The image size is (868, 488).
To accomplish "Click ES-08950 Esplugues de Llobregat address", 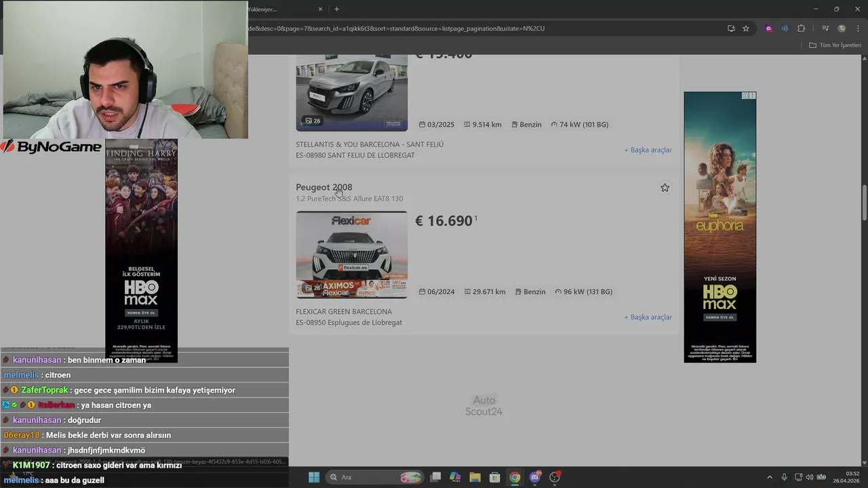I will pos(349,323).
